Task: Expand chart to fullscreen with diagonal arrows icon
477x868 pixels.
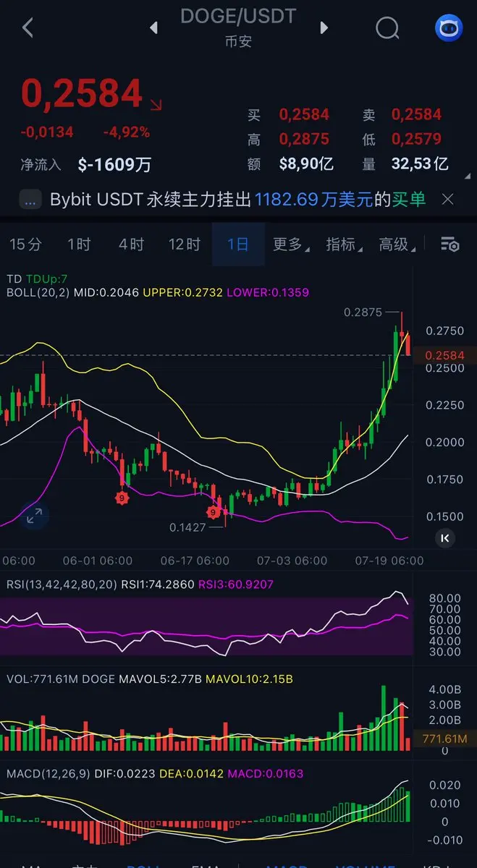Action: 35,516
